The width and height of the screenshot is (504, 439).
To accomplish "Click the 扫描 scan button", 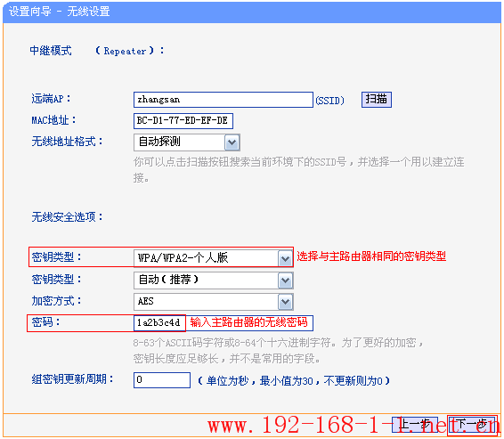I will pyautogui.click(x=377, y=100).
